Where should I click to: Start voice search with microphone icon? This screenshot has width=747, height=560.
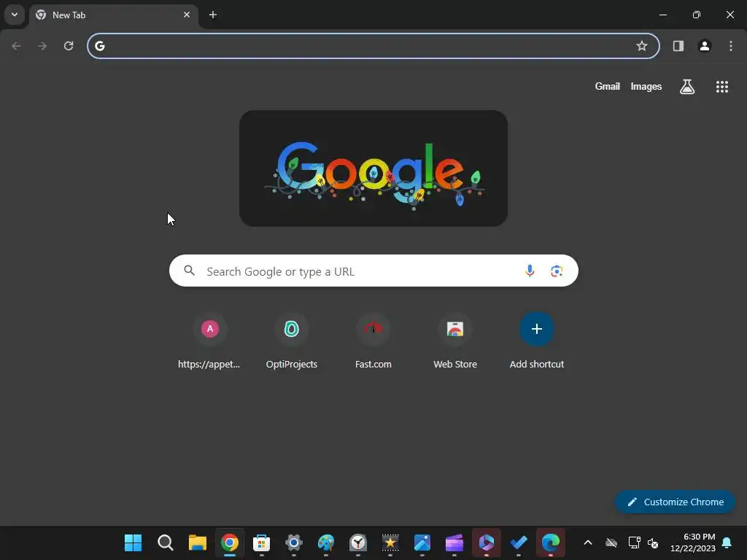point(530,271)
